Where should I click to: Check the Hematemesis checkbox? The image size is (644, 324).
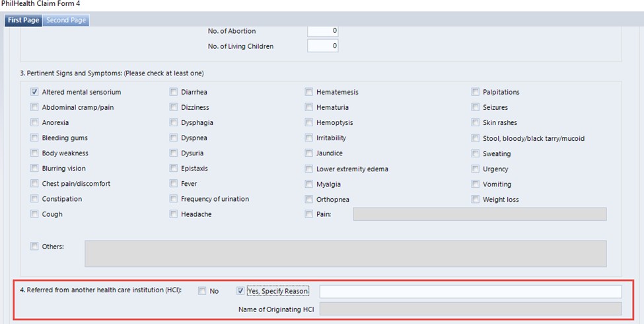(x=309, y=93)
